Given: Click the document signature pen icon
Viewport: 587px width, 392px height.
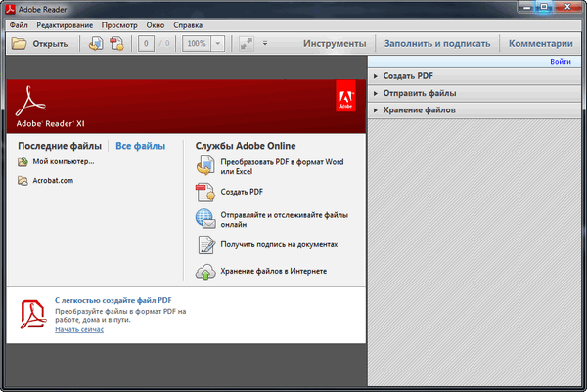Looking at the screenshot, I should pos(206,245).
